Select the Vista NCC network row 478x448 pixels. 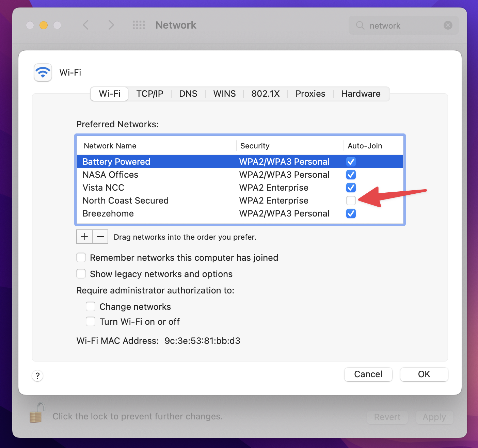click(x=153, y=188)
